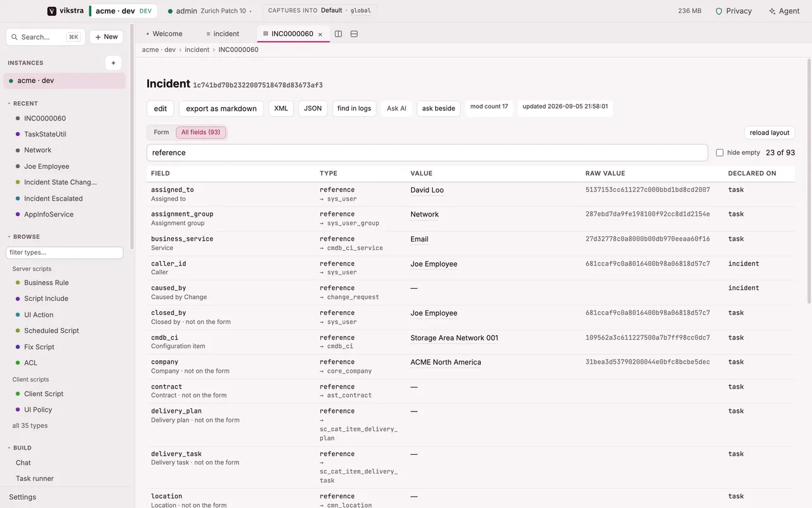This screenshot has height=508, width=812.
Task: Open the Privacy shield icon
Action: coord(719,11)
